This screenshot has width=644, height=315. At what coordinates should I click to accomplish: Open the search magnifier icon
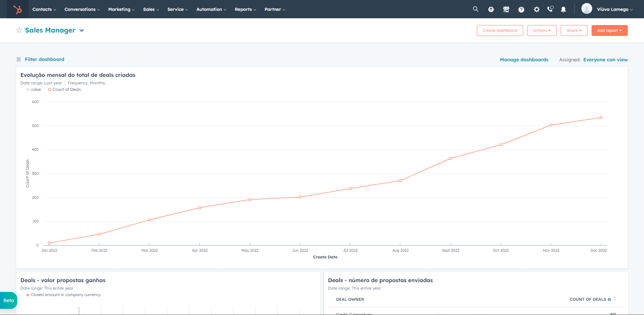475,9
